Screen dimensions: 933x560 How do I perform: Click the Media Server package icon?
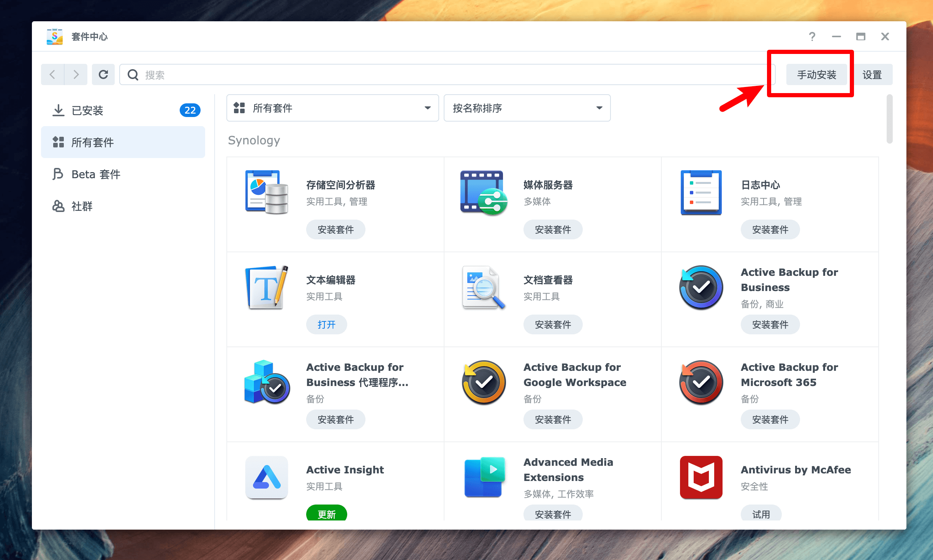pyautogui.click(x=484, y=192)
